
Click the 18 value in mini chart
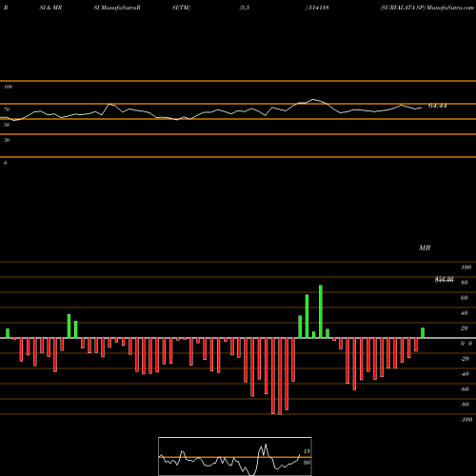pyautogui.click(x=307, y=451)
